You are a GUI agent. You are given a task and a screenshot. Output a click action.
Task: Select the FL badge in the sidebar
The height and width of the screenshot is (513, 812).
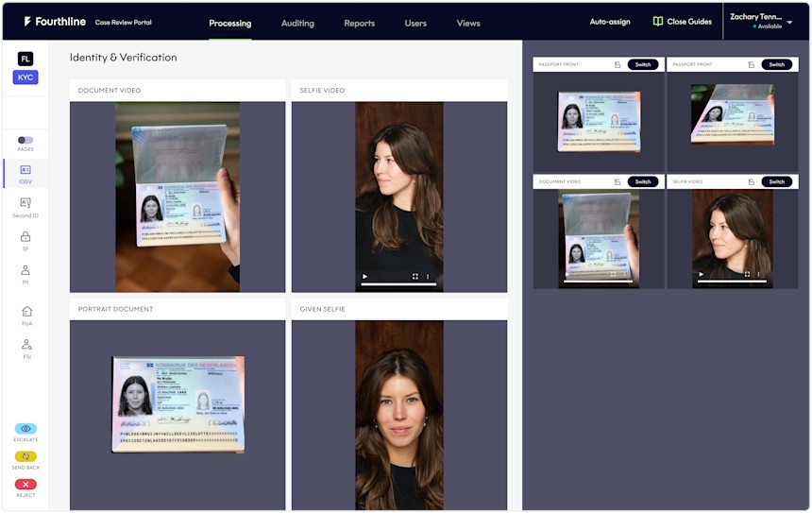(x=25, y=59)
